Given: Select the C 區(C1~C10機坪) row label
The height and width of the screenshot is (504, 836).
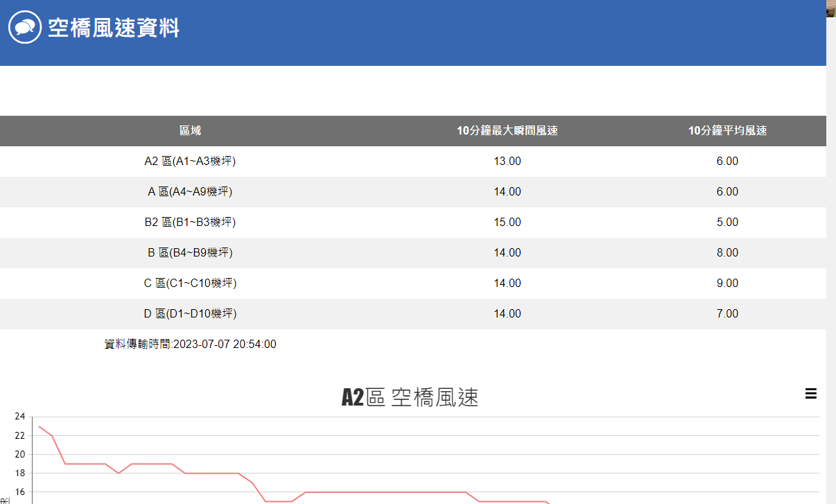Looking at the screenshot, I should (190, 284).
